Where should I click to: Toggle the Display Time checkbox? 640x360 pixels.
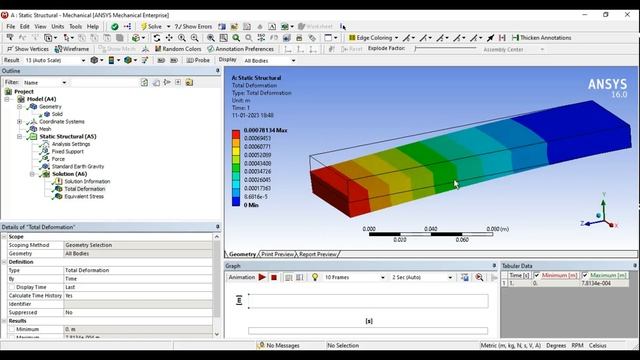[12, 287]
